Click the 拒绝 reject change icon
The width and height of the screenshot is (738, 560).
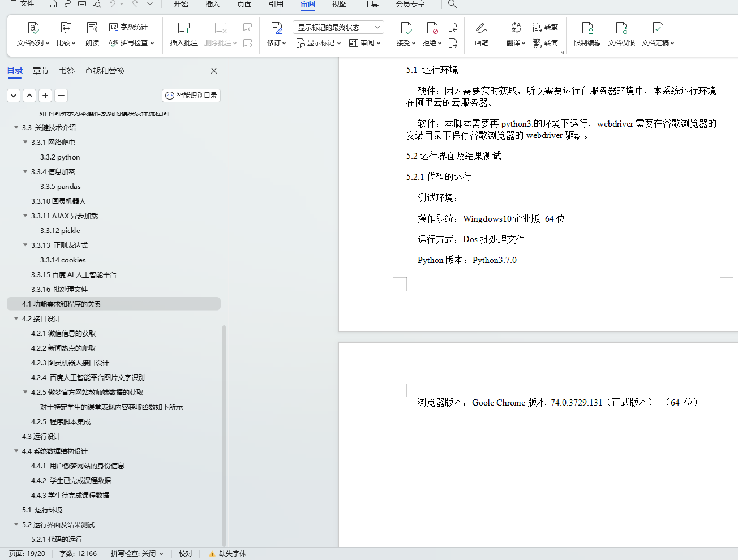coord(432,28)
